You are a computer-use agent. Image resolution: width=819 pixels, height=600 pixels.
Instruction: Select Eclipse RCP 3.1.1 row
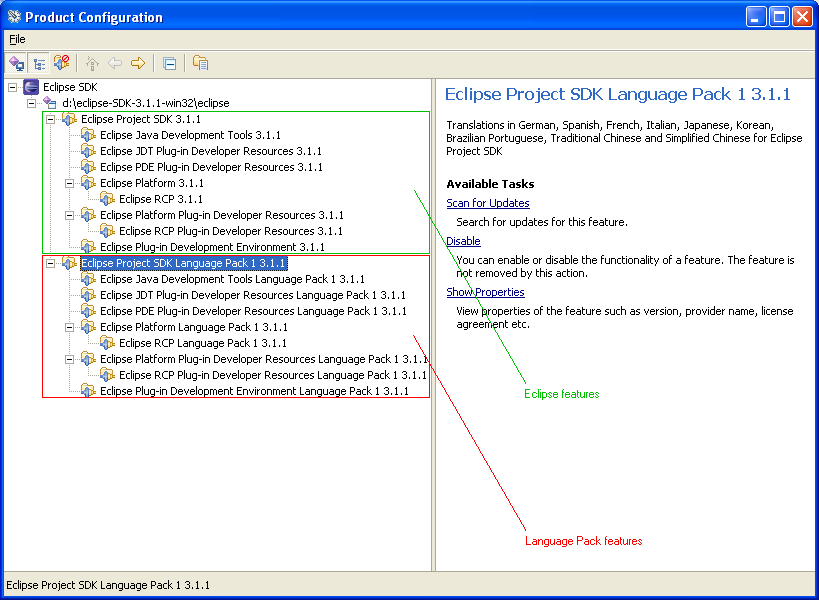click(161, 199)
